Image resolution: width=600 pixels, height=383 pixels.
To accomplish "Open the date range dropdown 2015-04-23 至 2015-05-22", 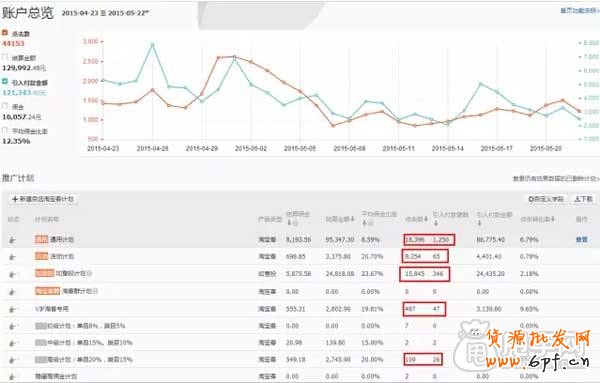I will (x=105, y=13).
